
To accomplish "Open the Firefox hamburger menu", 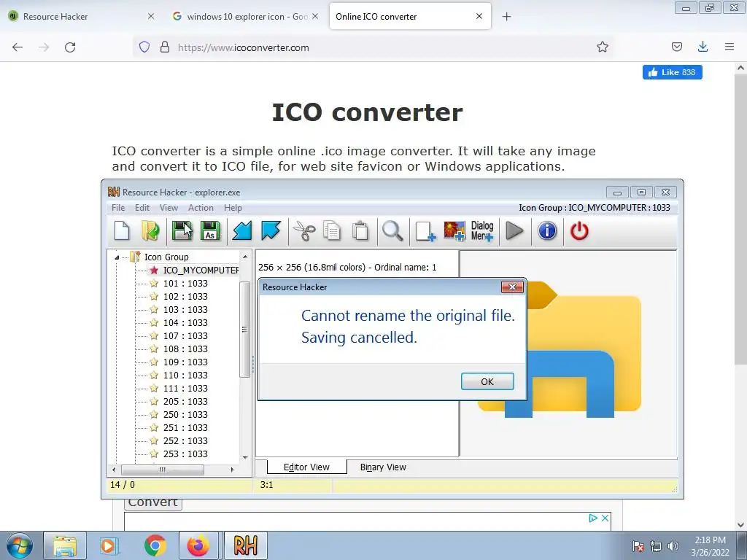I will click(x=729, y=47).
